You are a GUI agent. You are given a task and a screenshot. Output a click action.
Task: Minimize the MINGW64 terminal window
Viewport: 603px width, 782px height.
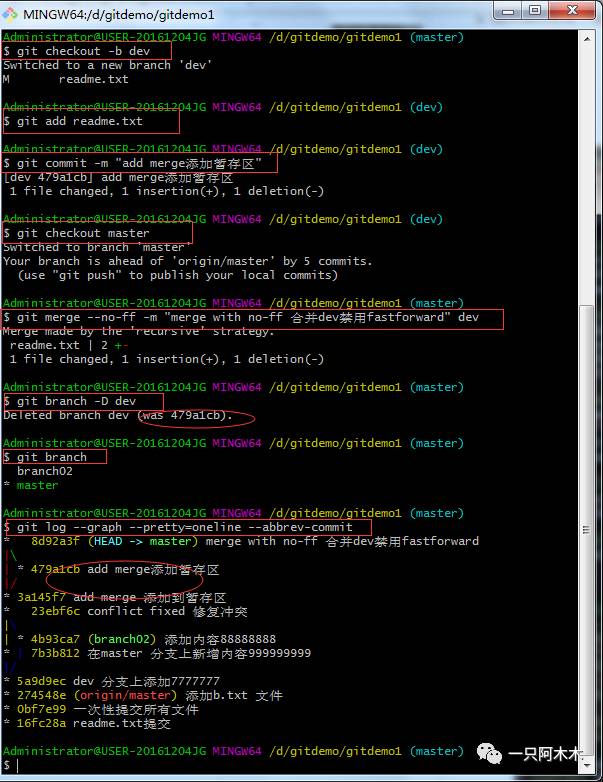click(x=508, y=10)
